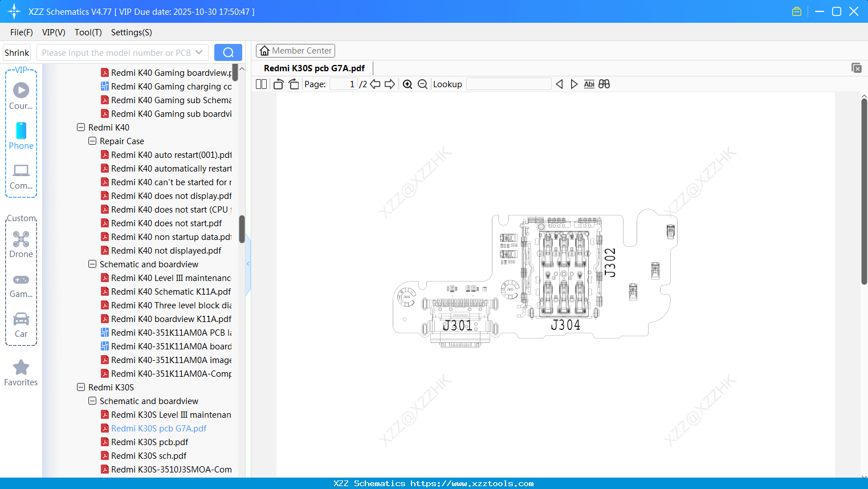868x489 pixels.
Task: Open Redmi K40 auto restart(001).pdf
Action: point(166,154)
